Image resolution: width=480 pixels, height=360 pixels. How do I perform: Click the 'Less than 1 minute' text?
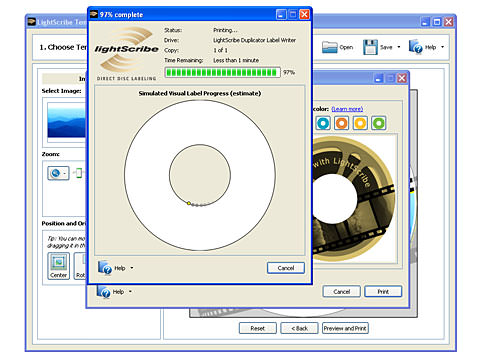pyautogui.click(x=236, y=60)
